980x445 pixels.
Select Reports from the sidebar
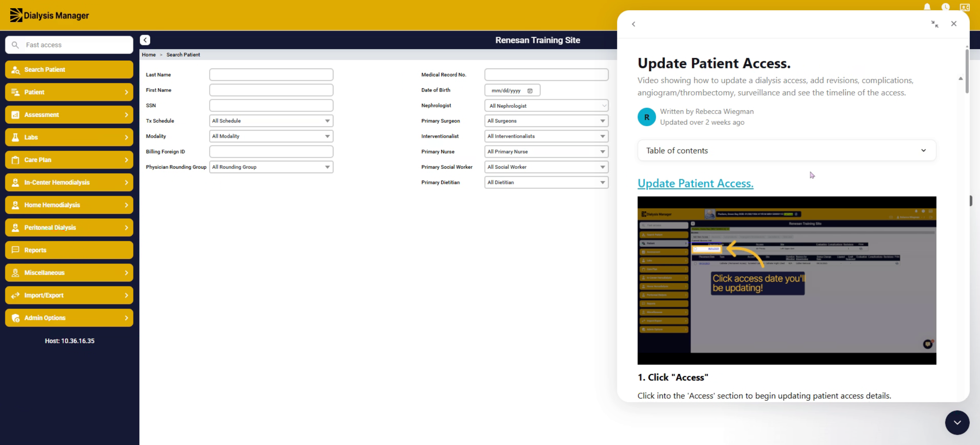pyautogui.click(x=69, y=250)
